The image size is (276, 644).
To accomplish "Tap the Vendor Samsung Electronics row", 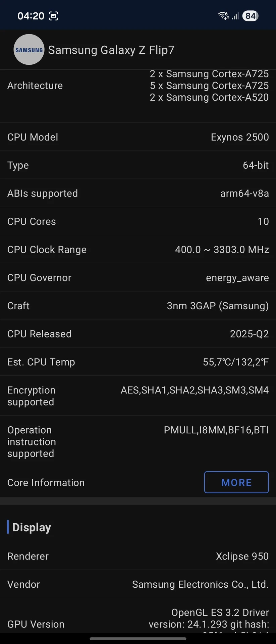I will click(x=138, y=584).
